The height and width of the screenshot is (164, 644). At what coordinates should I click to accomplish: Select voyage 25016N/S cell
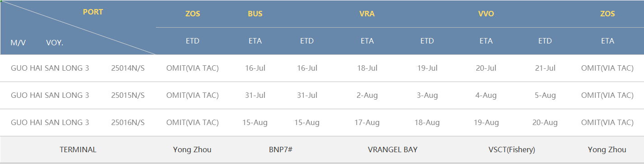point(128,123)
